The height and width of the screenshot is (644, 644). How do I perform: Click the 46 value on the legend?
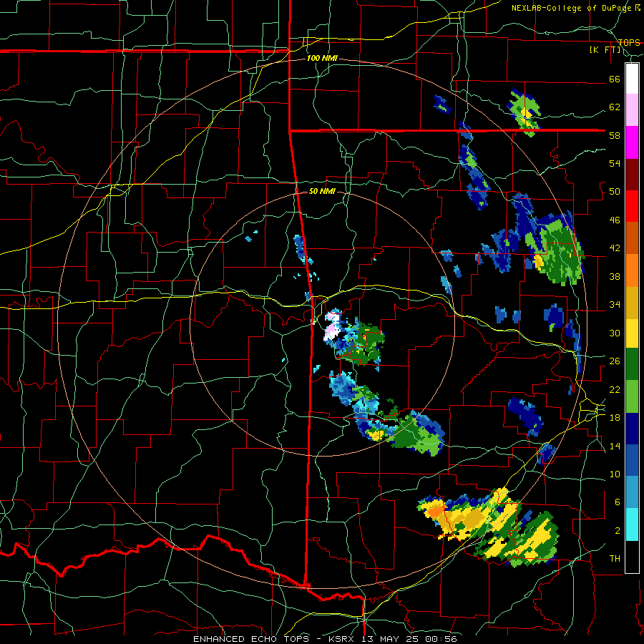[x=615, y=220]
